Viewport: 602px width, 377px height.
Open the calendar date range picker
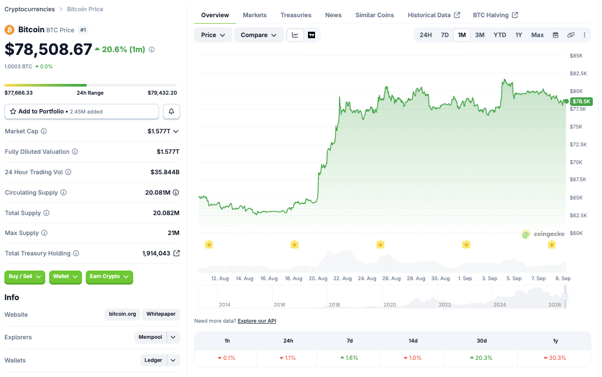coord(555,35)
